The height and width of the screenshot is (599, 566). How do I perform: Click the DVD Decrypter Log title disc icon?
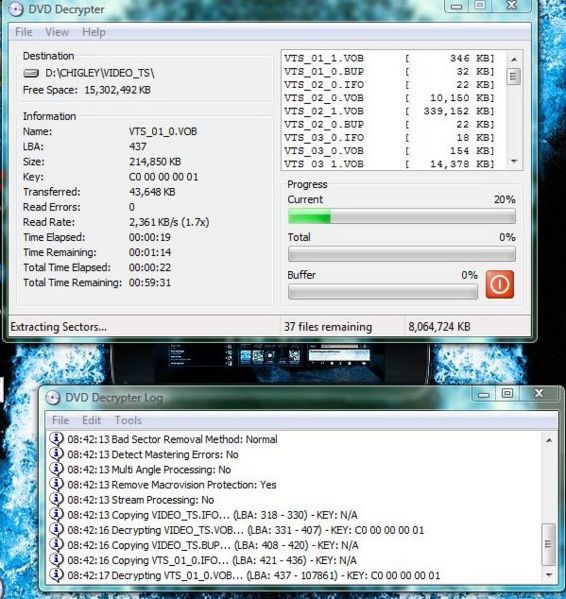(x=53, y=398)
